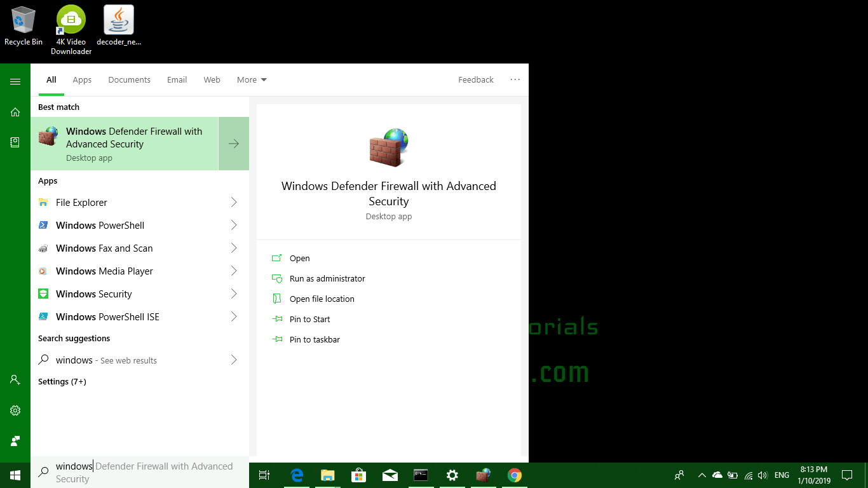
Task: Switch to the Documents search tab
Action: pyautogui.click(x=129, y=80)
